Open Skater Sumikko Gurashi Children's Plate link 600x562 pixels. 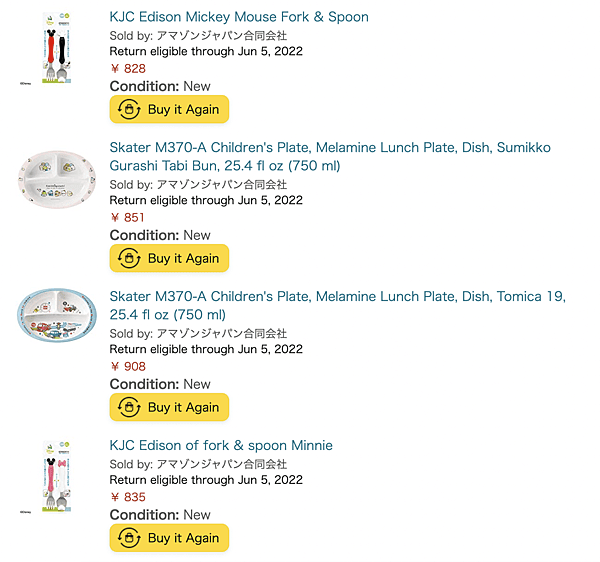click(330, 156)
